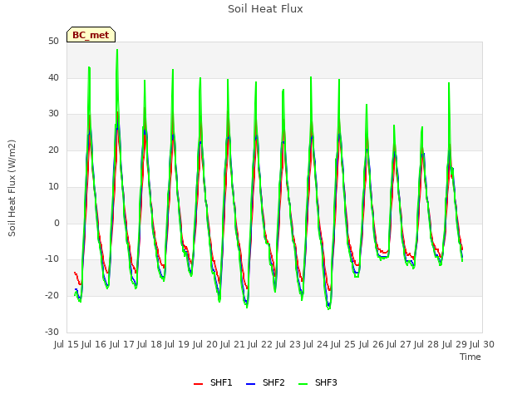Click the tallest green peak near Jul 17
The width and height of the screenshot is (532, 399).
click(117, 50)
